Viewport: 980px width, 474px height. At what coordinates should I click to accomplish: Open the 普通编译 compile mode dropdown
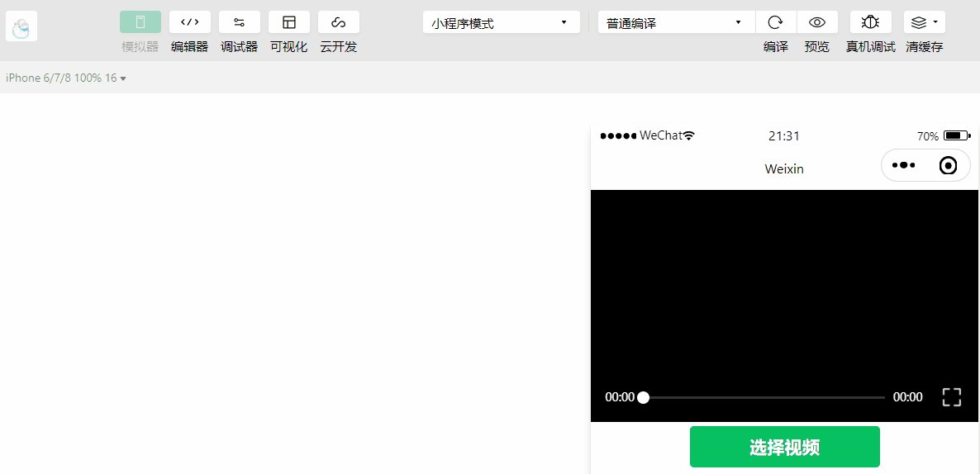676,21
